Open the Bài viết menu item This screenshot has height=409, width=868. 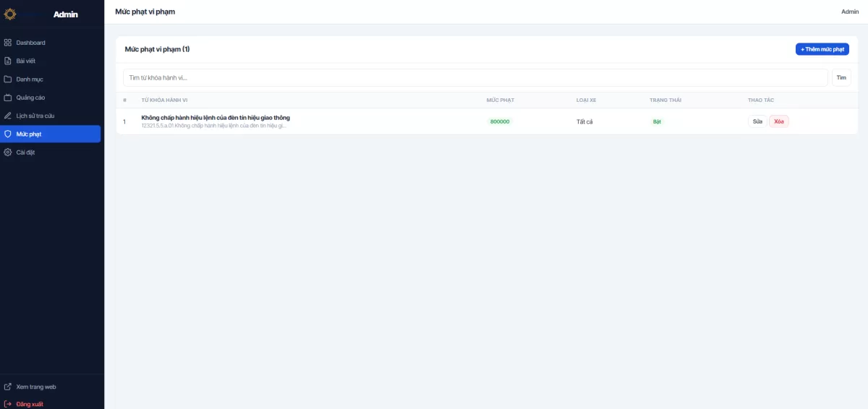coord(31,61)
